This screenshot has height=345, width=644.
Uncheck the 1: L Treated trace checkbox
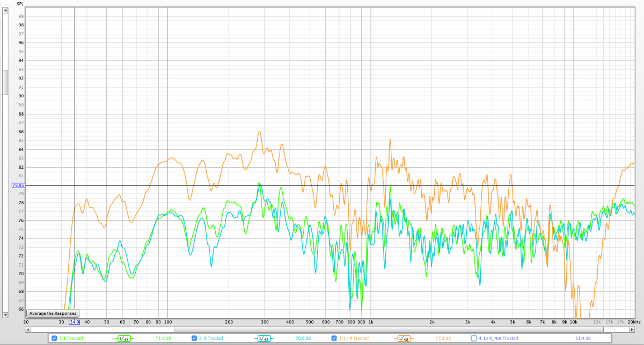click(x=54, y=338)
